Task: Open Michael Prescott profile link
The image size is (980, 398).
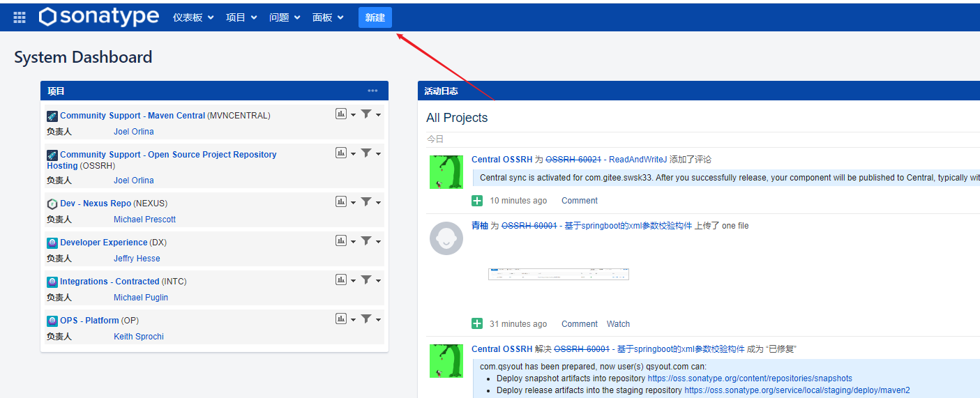Action: (145, 220)
